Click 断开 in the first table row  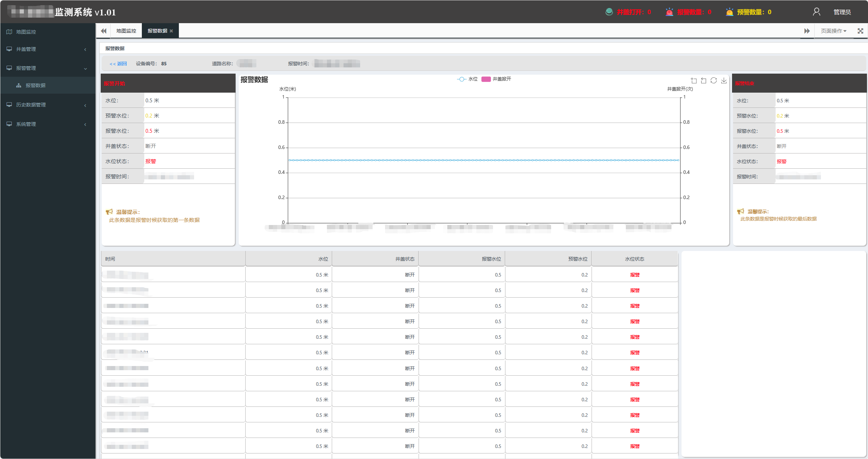(410, 275)
